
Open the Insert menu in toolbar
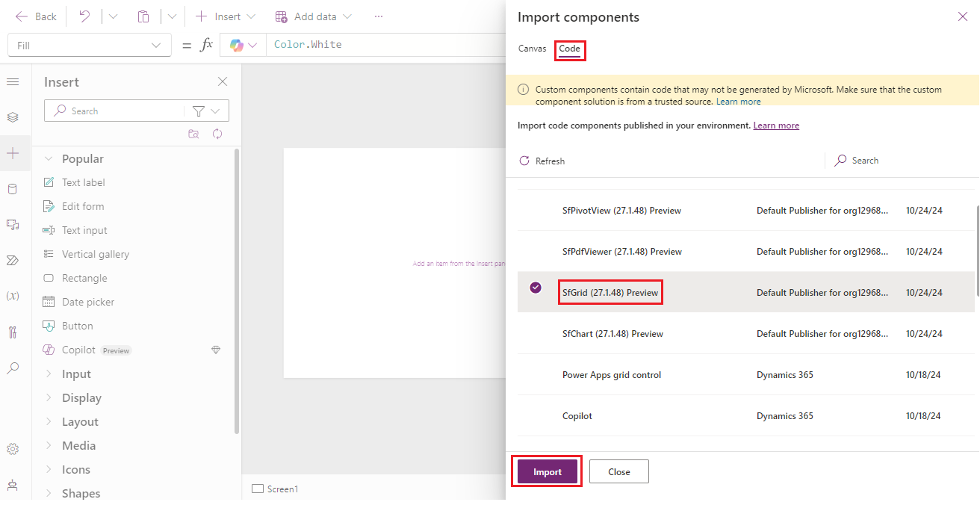(225, 16)
